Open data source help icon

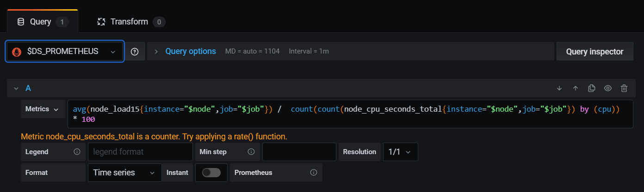pos(135,52)
